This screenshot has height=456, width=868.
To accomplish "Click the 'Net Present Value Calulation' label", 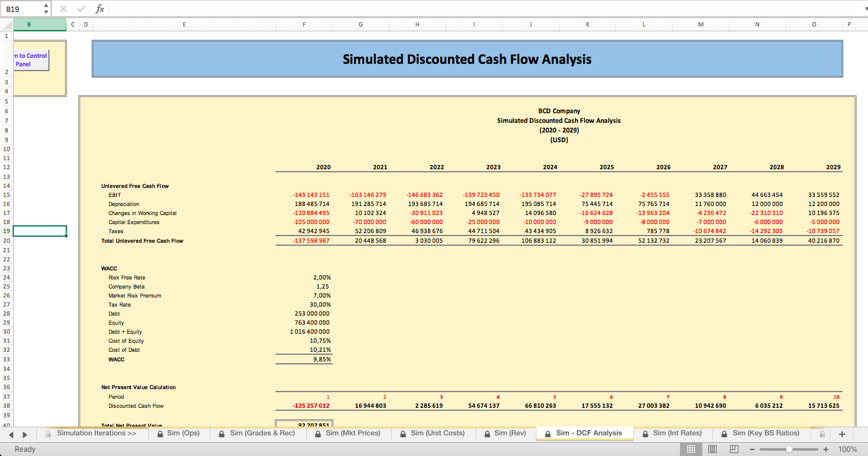I will (139, 387).
